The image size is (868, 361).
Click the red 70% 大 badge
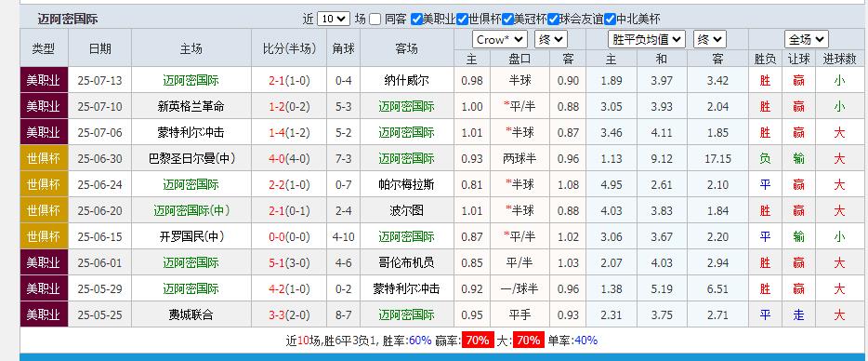529,341
